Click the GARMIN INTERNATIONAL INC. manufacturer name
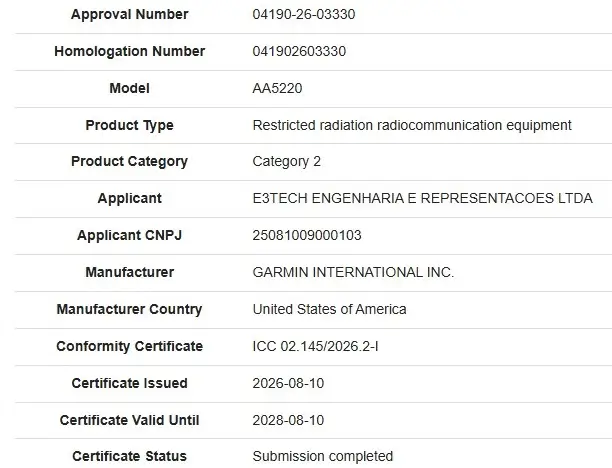 353,272
